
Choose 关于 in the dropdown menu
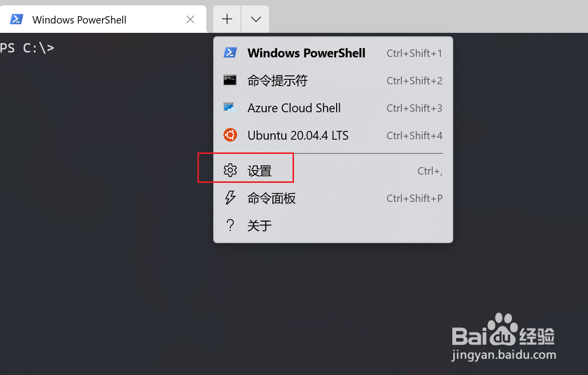pos(333,225)
